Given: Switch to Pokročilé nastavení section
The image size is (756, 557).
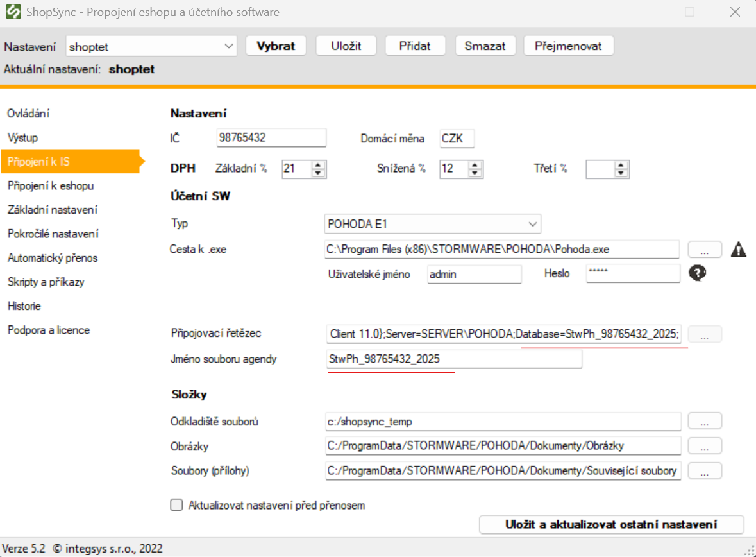Looking at the screenshot, I should [x=53, y=234].
